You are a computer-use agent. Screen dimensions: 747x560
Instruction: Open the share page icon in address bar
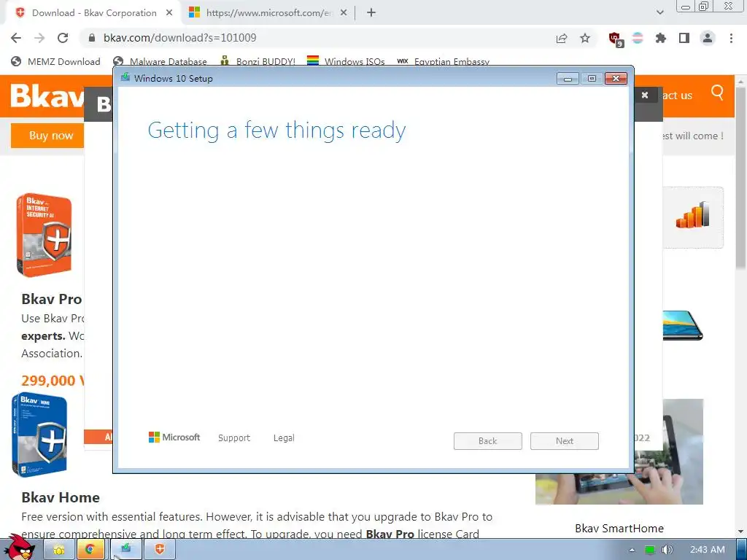tap(562, 39)
